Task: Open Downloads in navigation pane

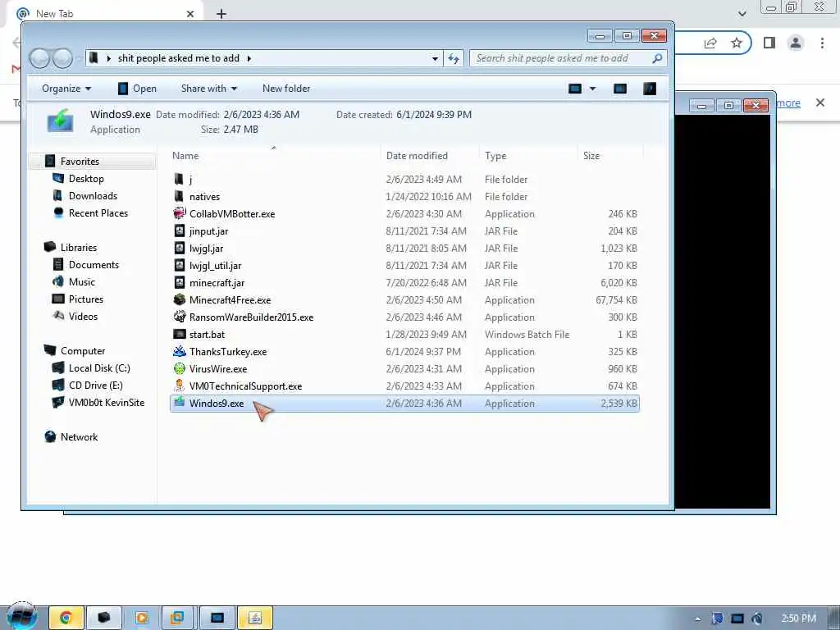Action: [93, 195]
